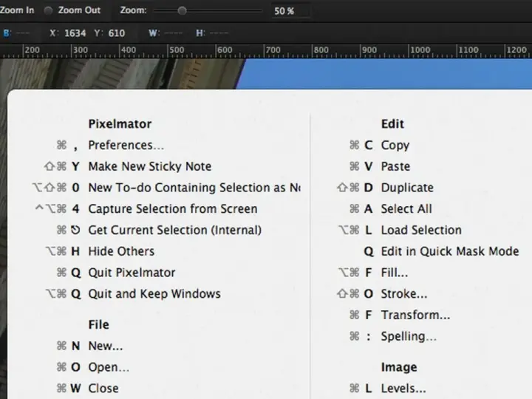Choose Hide Others
Image resolution: width=532 pixels, height=399 pixels.
[x=121, y=251]
